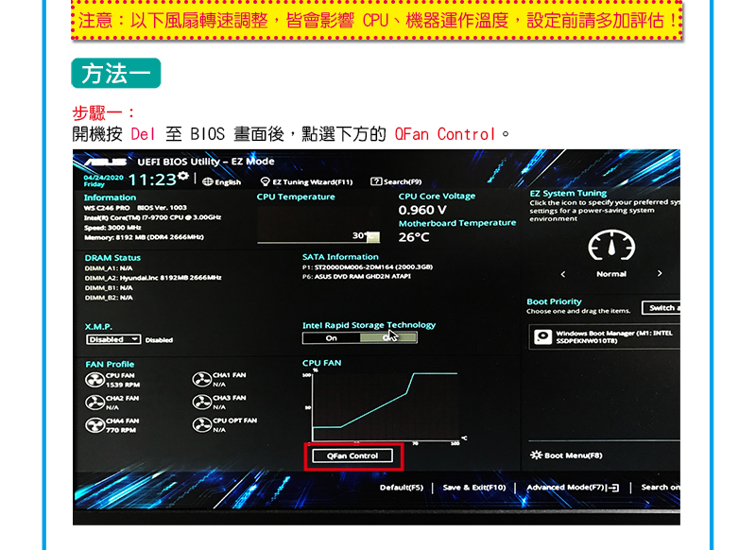Click the ASUS logo
The width and height of the screenshot is (756, 550).
point(106,162)
